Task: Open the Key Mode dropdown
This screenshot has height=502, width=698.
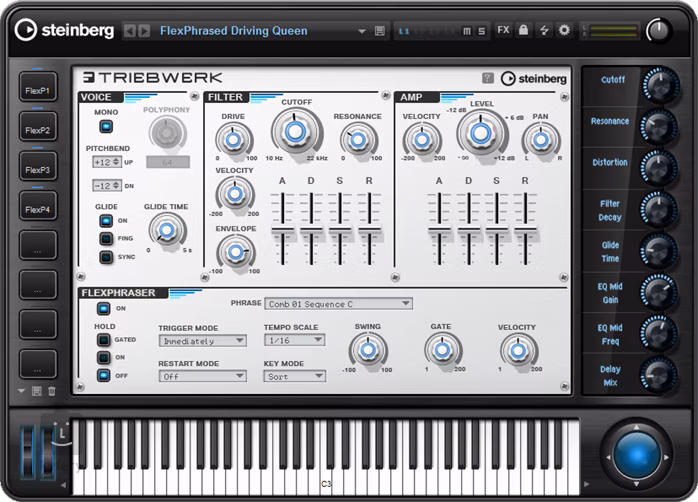Action: 294,377
